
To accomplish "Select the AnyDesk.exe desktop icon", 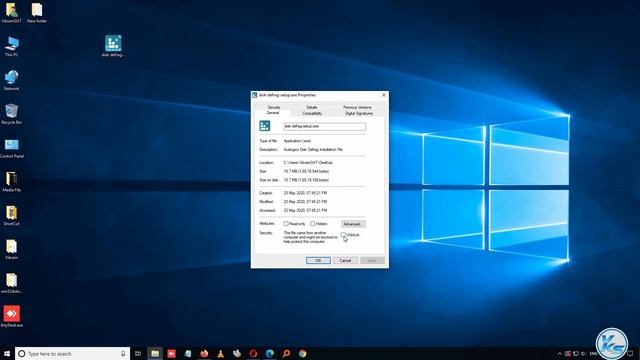I will coord(11,316).
